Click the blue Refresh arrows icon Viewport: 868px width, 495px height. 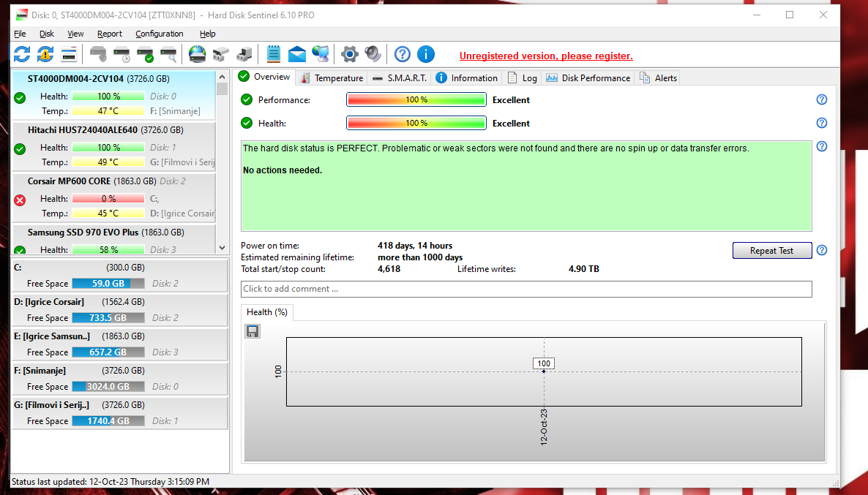point(22,54)
